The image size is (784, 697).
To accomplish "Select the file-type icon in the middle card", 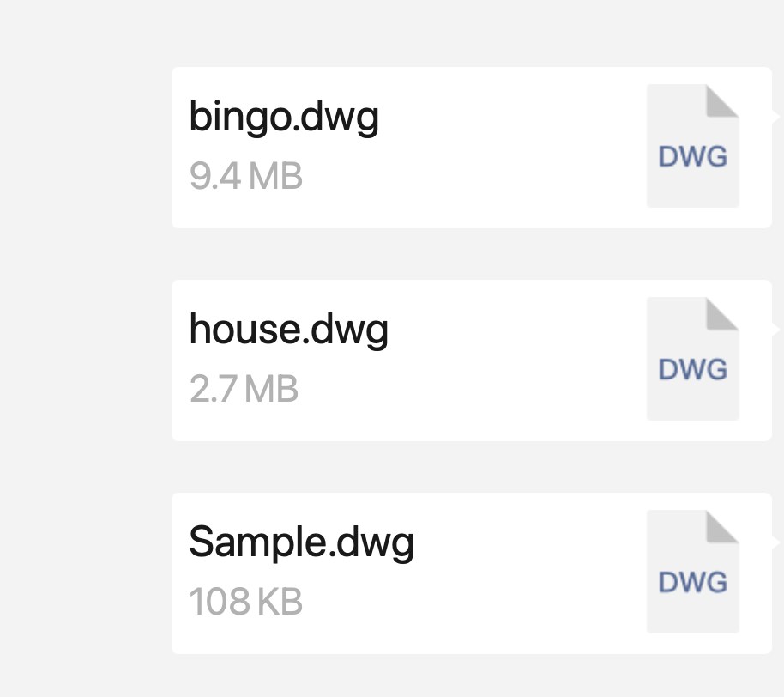I will [692, 356].
